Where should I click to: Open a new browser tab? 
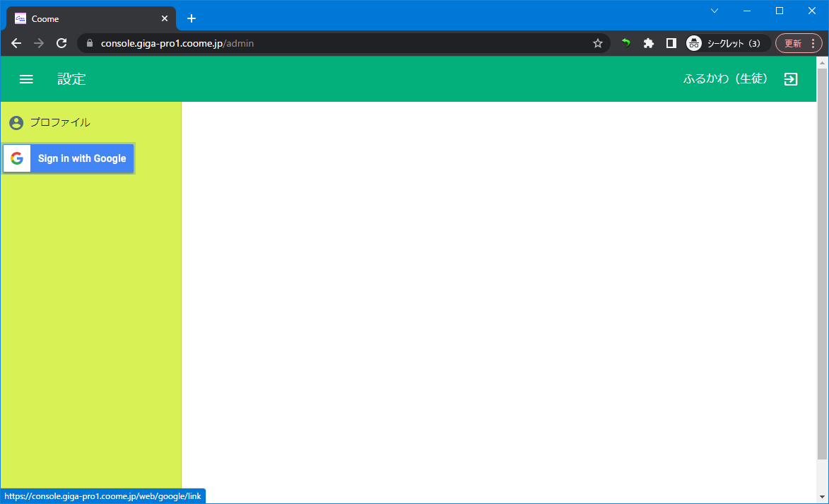click(191, 18)
